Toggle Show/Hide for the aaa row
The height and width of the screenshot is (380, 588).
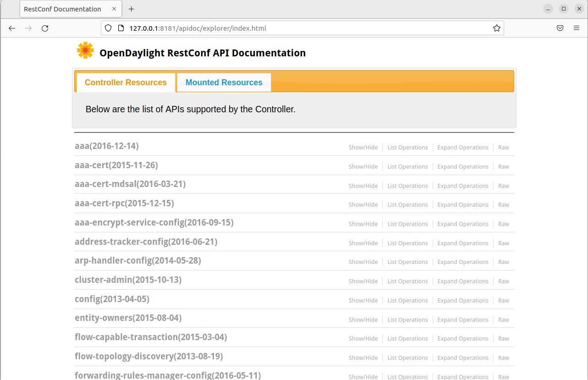point(363,148)
